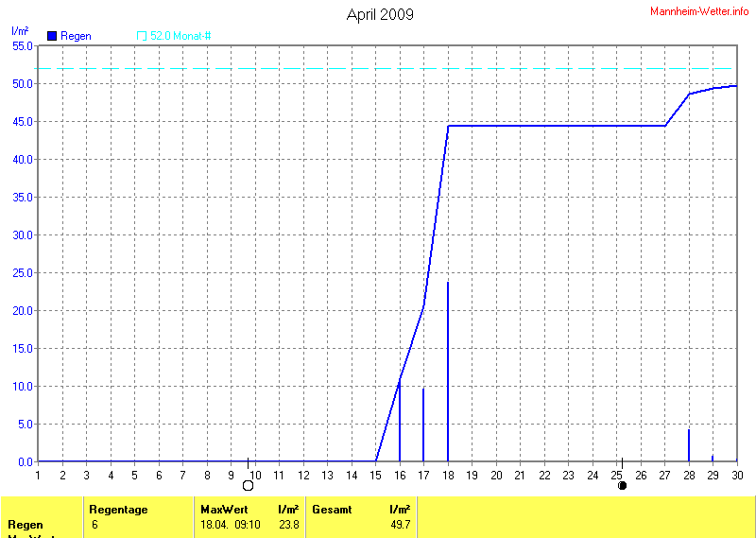The height and width of the screenshot is (538, 756).
Task: Click the April 2009 chart title
Action: [380, 14]
